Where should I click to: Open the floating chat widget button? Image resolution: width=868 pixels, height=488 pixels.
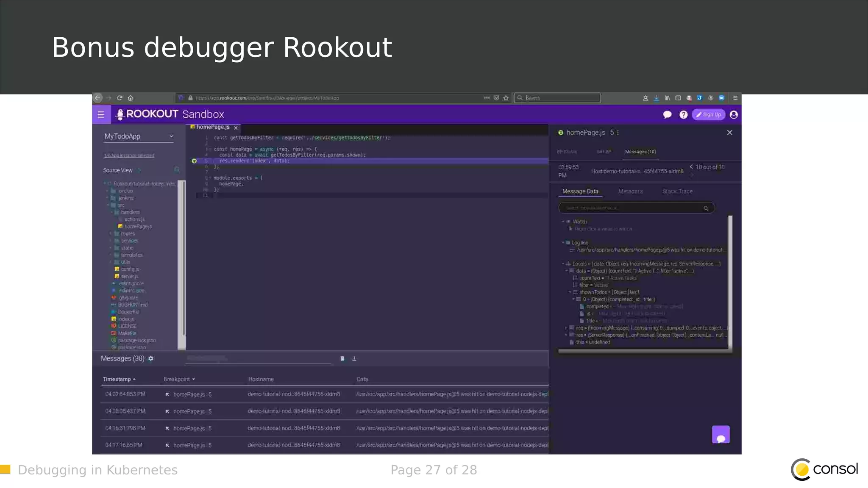pos(721,435)
